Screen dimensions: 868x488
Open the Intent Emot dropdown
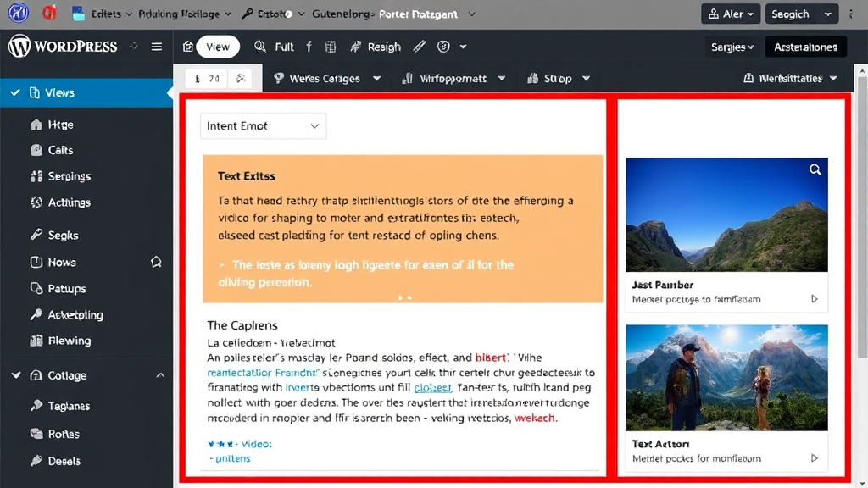263,126
